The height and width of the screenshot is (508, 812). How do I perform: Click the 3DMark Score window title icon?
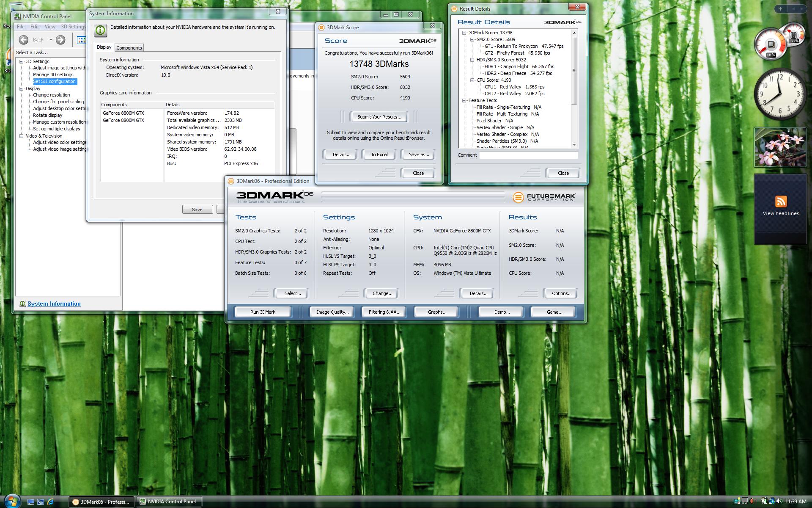(321, 27)
